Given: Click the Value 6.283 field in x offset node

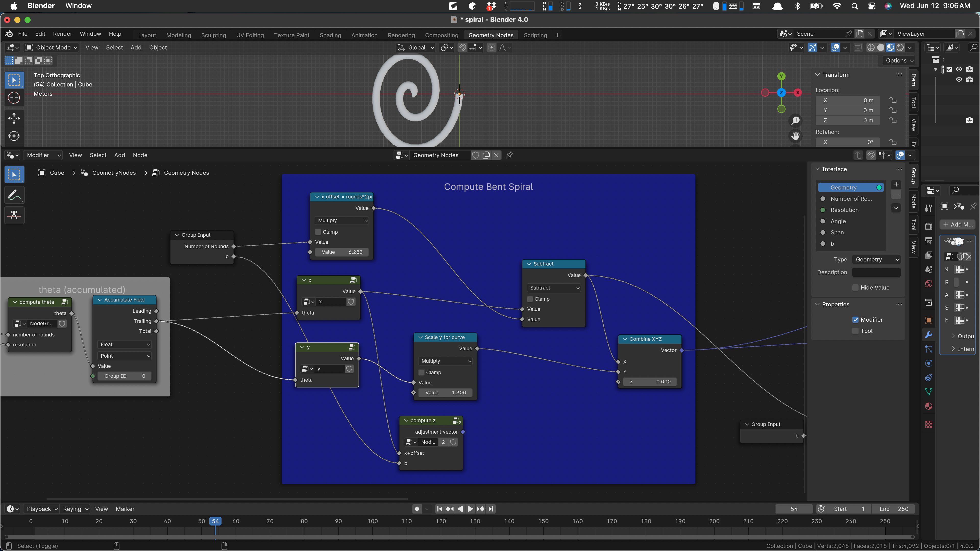Looking at the screenshot, I should coord(342,252).
